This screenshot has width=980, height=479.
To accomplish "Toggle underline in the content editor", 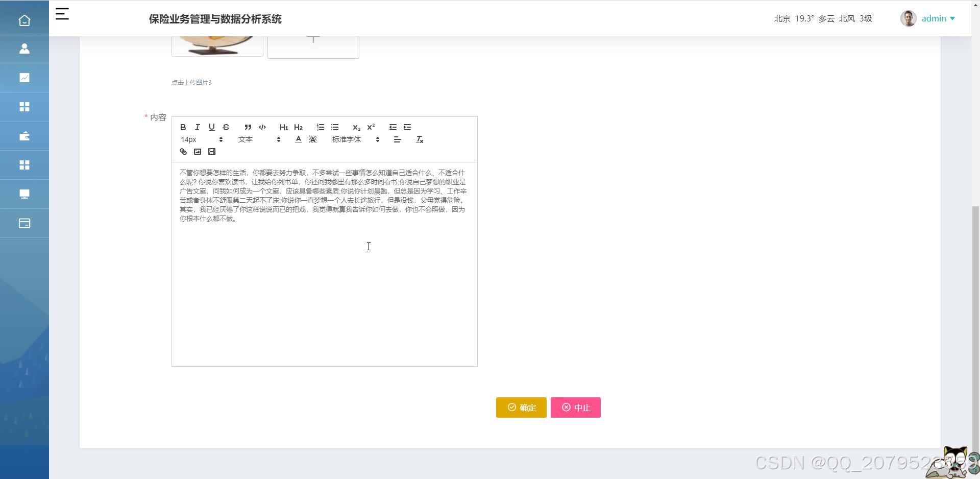I will [x=211, y=127].
